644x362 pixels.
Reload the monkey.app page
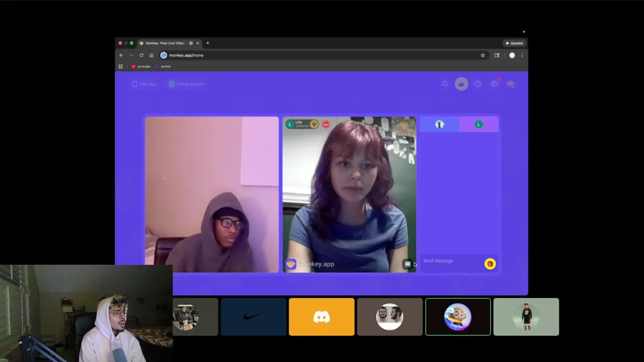tap(141, 55)
